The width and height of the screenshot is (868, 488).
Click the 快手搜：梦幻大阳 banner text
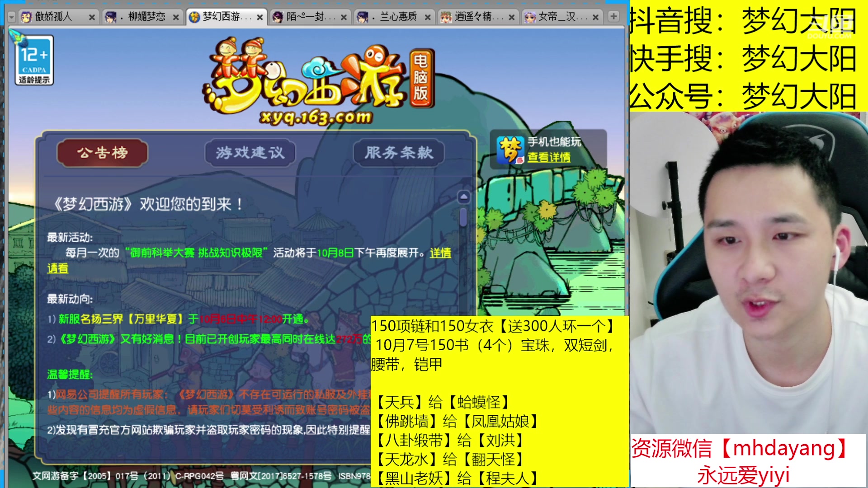pyautogui.click(x=743, y=59)
